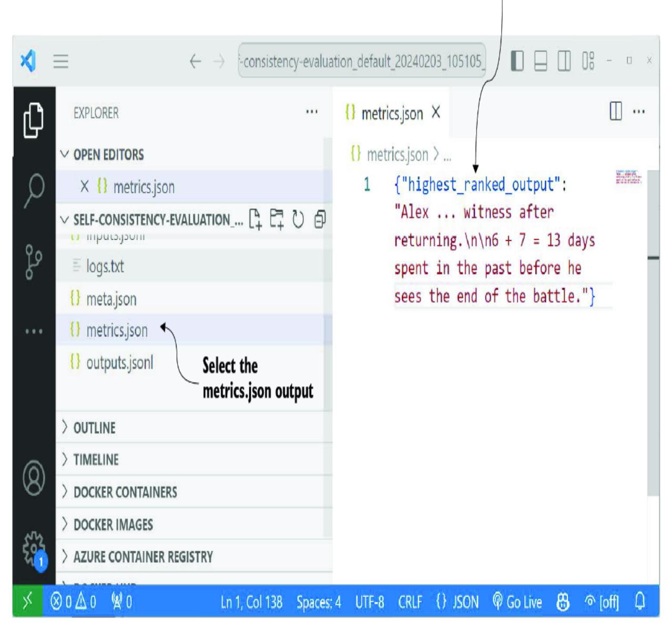Screen dimensions: 672x626
Task: Click the New Folder icon in explorer
Action: (x=277, y=219)
